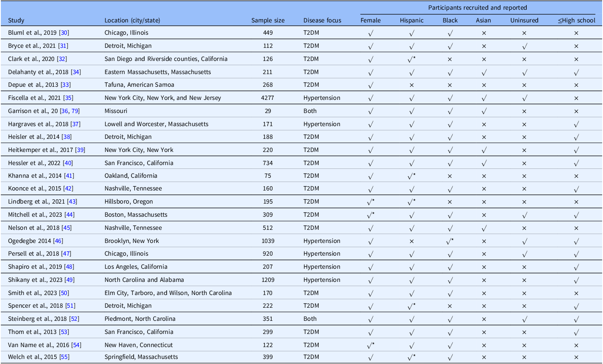Click the Sample size column header
Image resolution: width=603 pixels, height=364 pixels.
click(x=268, y=20)
